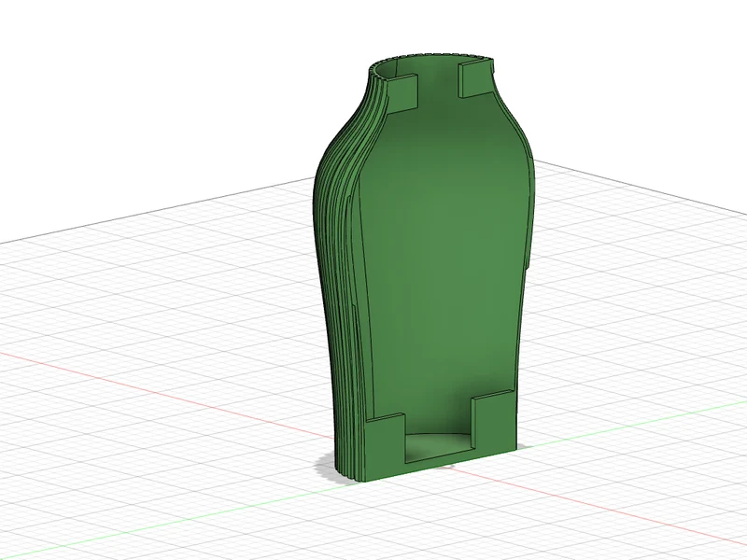Viewport: 747px width, 560px height.
Task: Select the bottom-right square block of model
Action: tap(494, 421)
